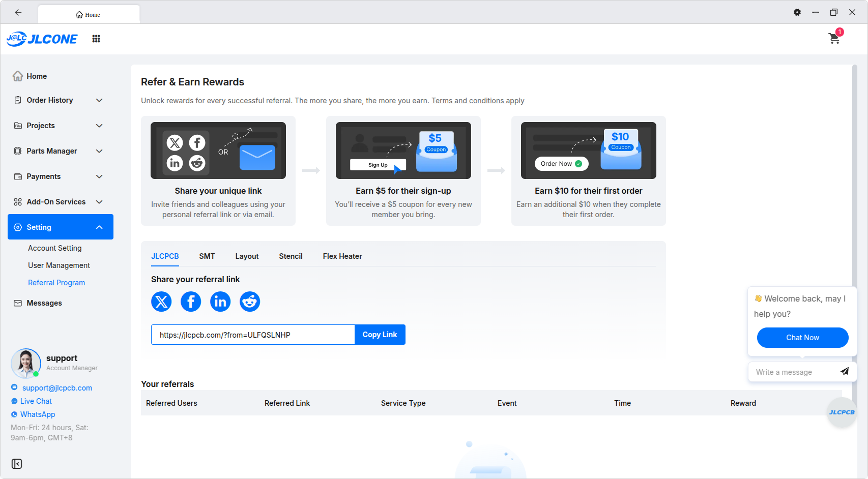Click the referral link URL field

tap(253, 335)
